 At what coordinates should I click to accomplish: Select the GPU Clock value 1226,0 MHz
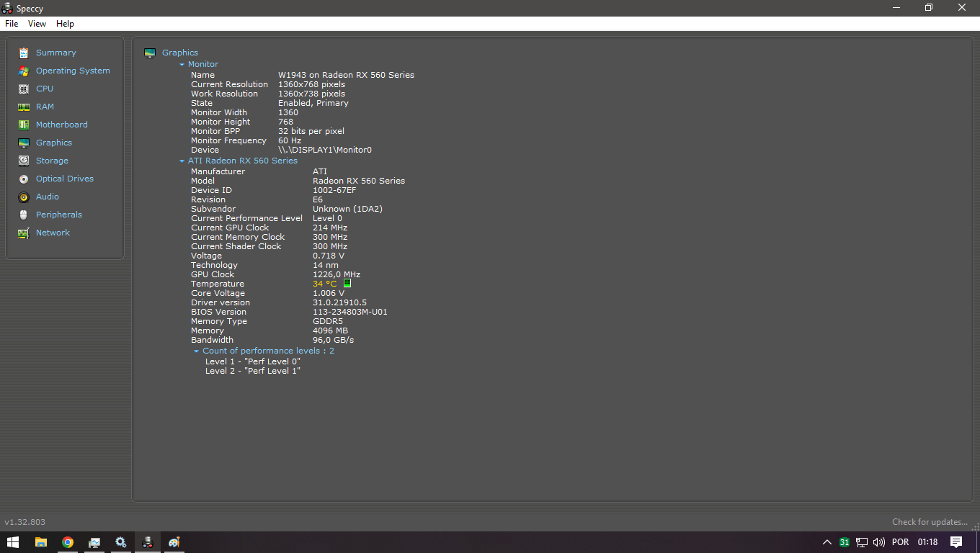coord(337,274)
